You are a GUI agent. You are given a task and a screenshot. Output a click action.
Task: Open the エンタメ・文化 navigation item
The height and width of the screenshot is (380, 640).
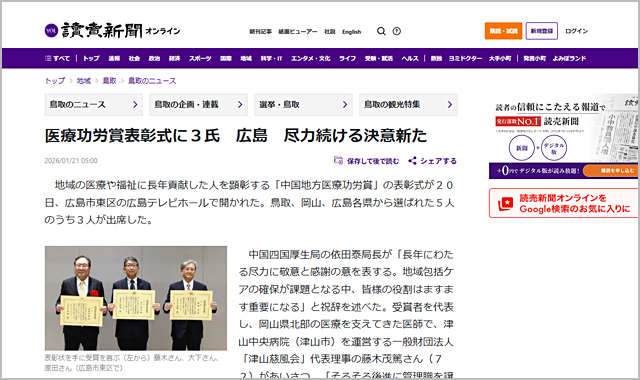click(311, 58)
